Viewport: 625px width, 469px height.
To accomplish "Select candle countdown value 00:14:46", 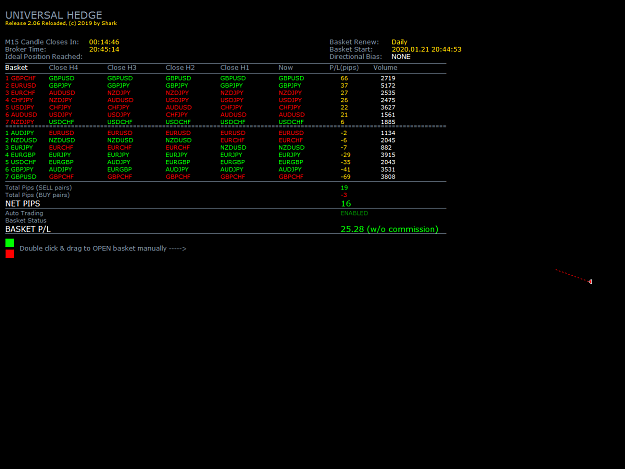I will (104, 42).
